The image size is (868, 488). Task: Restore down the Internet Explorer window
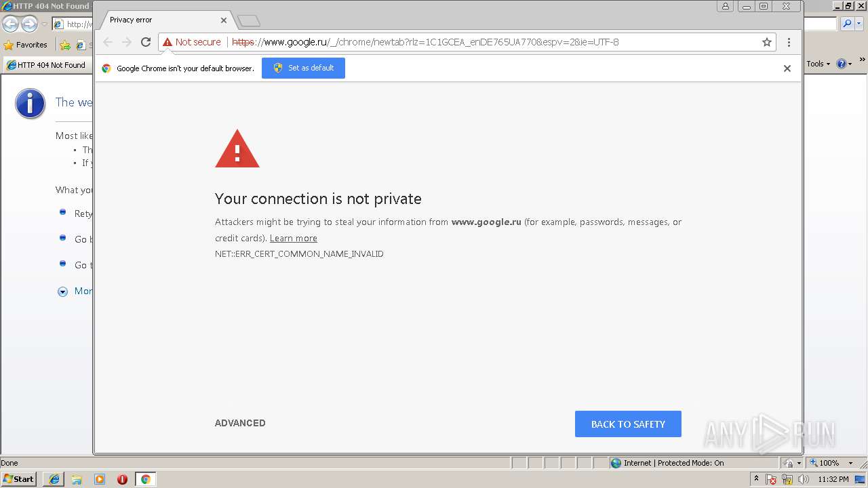pyautogui.click(x=848, y=6)
